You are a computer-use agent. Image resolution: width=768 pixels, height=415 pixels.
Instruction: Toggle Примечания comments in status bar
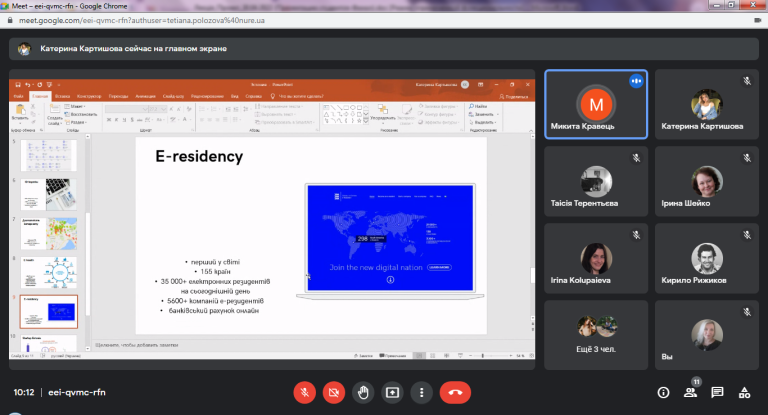[393, 356]
